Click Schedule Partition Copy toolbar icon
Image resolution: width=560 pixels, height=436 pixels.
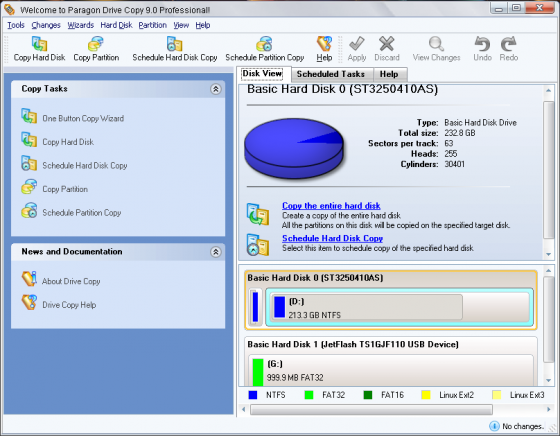tap(265, 49)
